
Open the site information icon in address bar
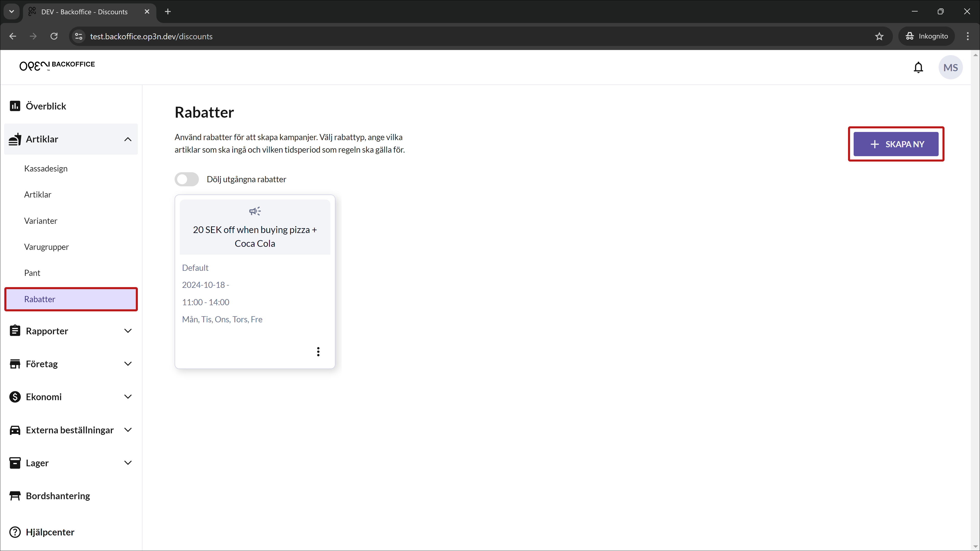[78, 36]
